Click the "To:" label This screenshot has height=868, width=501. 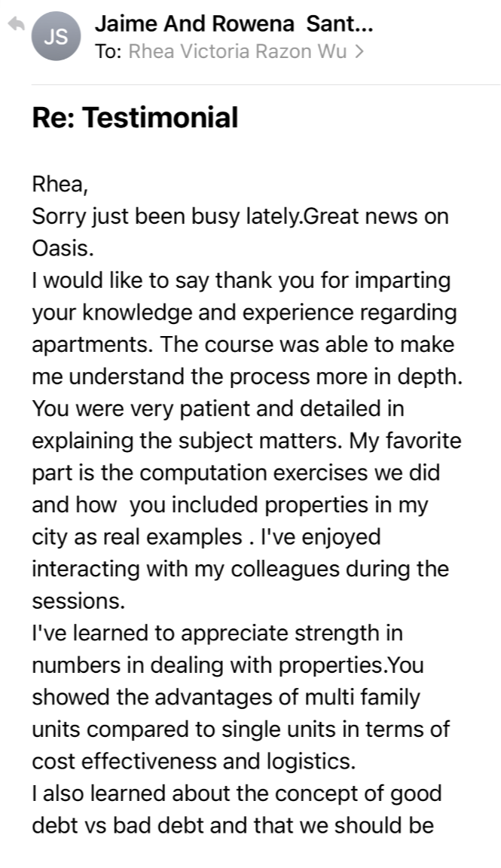[108, 51]
